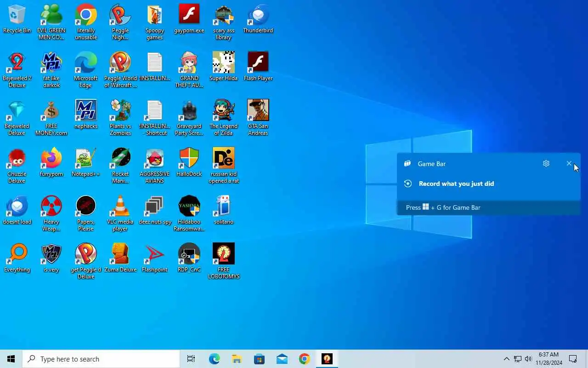Select the GRAND THEFT AU... shortcut

pos(189,70)
